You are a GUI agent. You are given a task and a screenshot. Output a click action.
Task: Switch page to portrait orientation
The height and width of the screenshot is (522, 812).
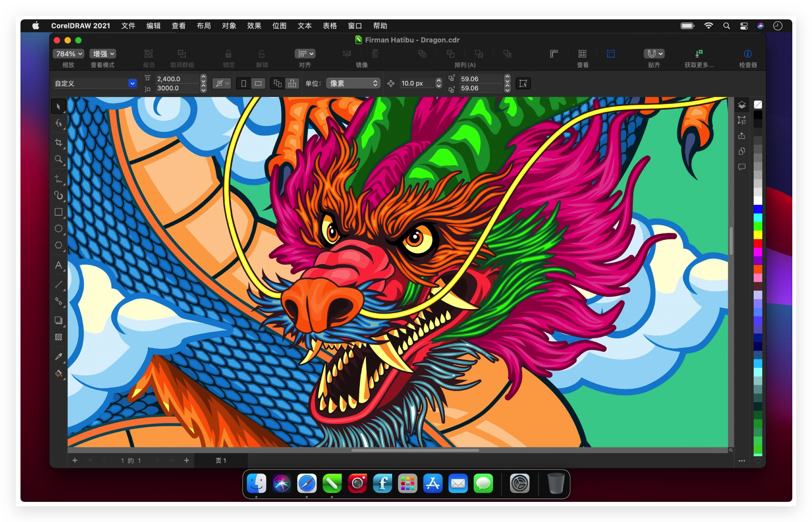(244, 84)
